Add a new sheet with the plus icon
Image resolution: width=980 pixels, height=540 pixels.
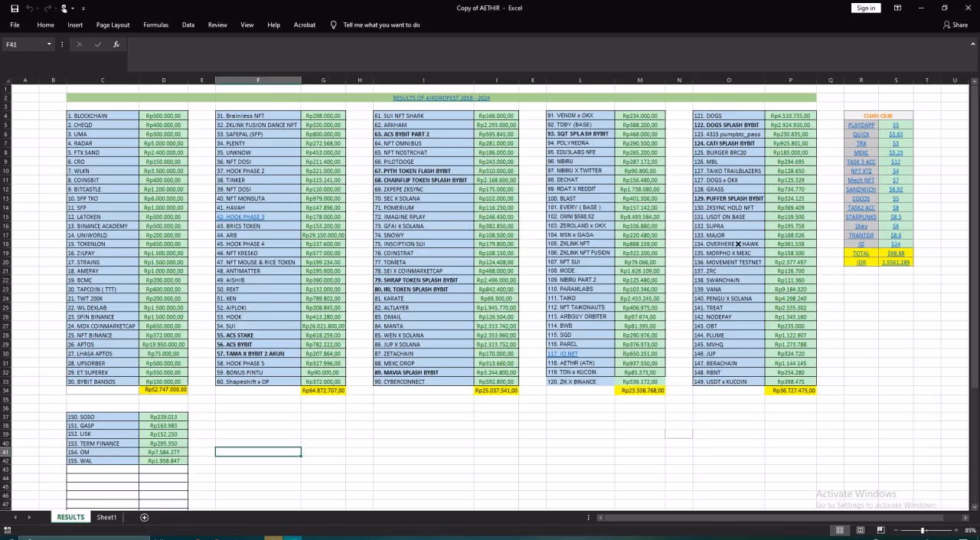(145, 518)
